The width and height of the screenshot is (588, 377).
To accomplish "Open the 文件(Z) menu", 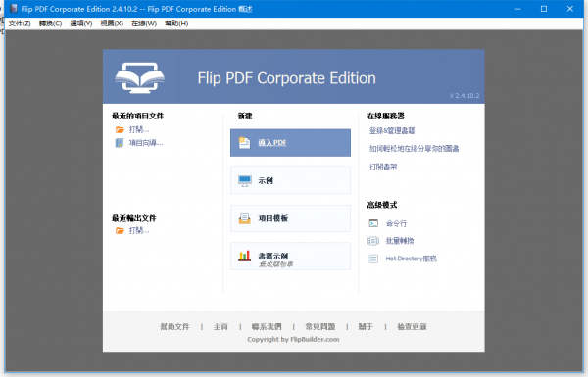I will pyautogui.click(x=20, y=24).
